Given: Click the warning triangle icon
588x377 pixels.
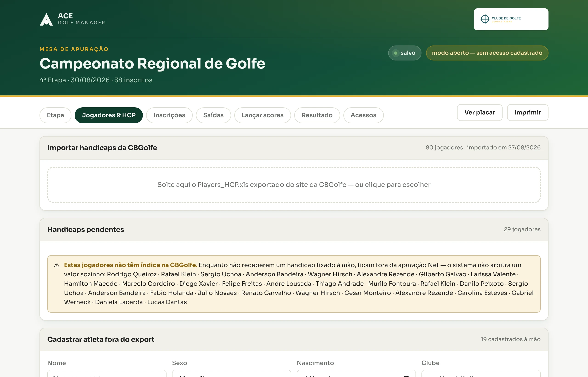Looking at the screenshot, I should pyautogui.click(x=57, y=265).
